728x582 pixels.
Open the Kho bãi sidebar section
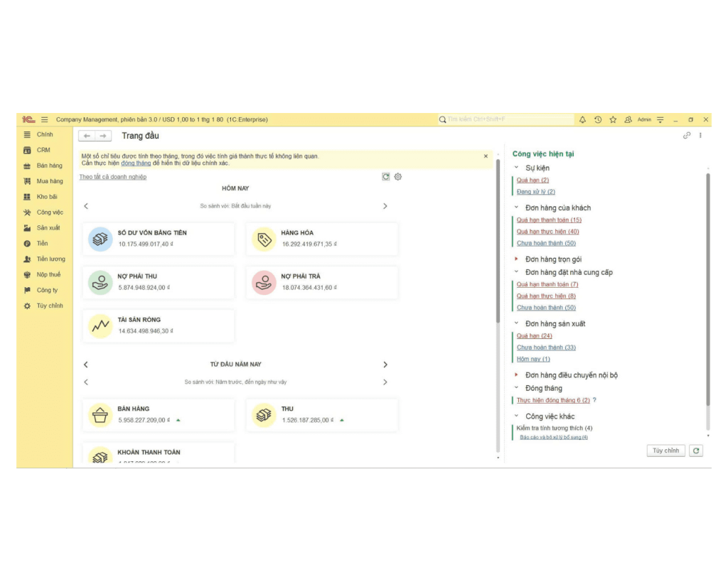pos(47,197)
